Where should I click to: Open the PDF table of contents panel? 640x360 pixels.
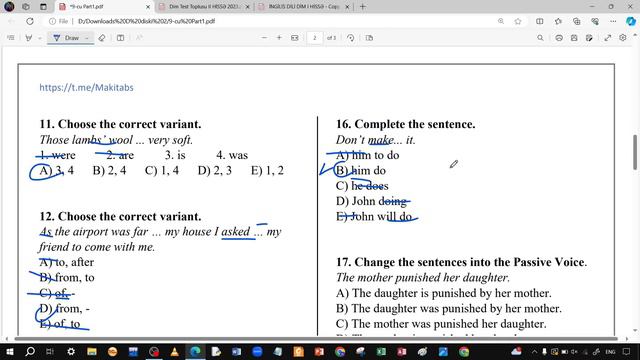(x=11, y=38)
